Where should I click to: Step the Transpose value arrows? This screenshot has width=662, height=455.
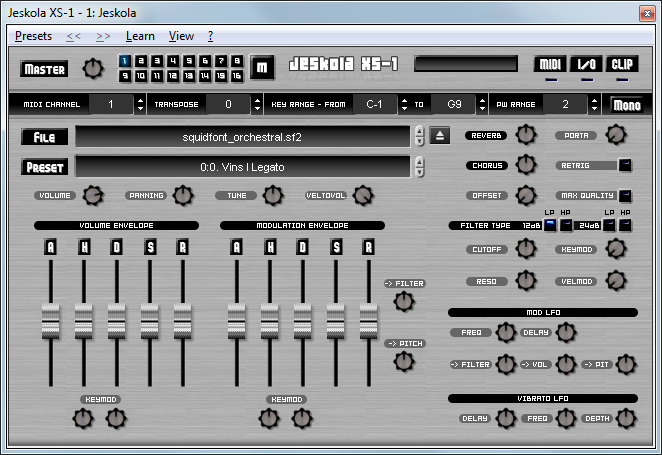click(258, 104)
